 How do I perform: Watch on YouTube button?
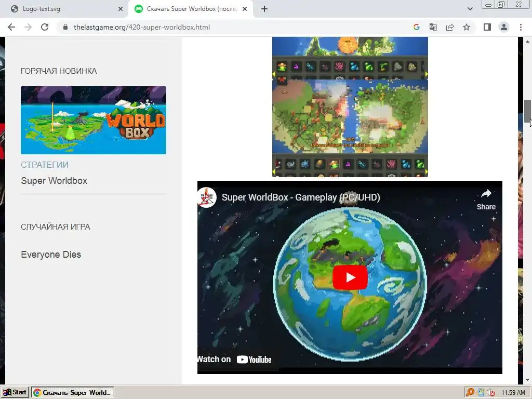[x=234, y=360]
